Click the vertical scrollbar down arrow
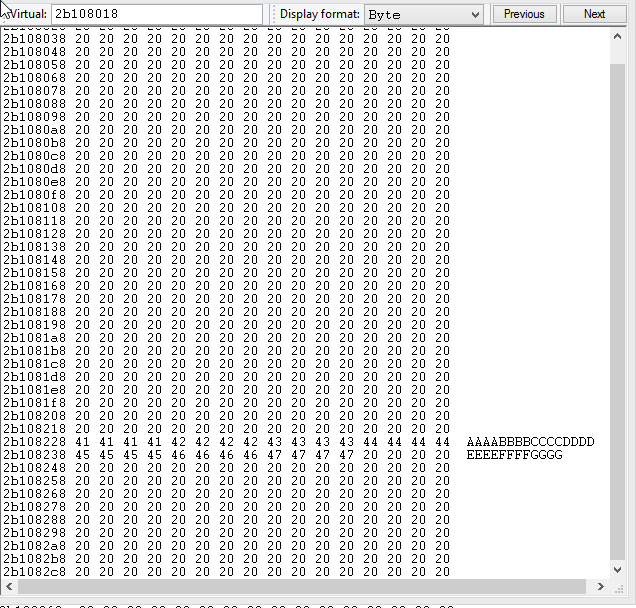This screenshot has width=636, height=608. [x=617, y=570]
